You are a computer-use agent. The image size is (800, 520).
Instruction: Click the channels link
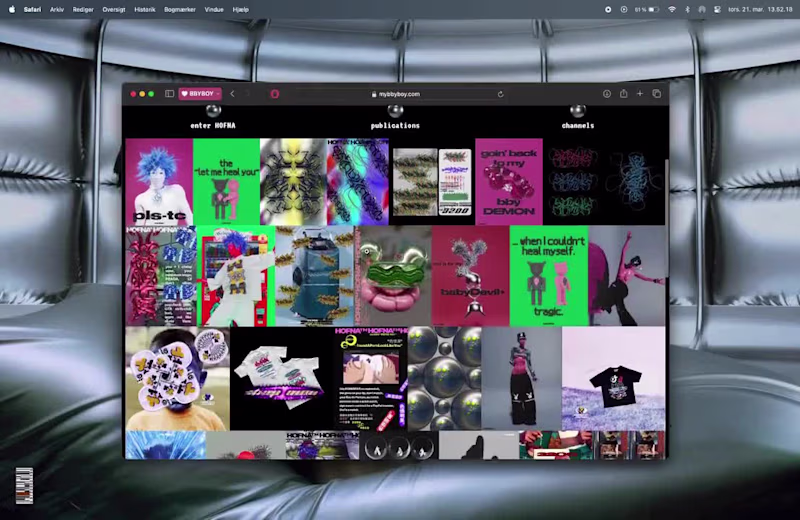click(x=578, y=126)
